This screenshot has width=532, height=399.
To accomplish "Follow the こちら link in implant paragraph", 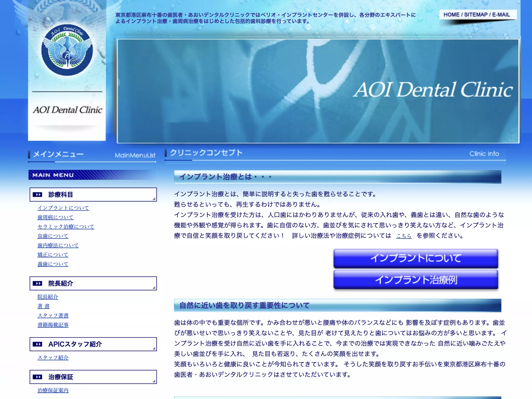I will [404, 236].
